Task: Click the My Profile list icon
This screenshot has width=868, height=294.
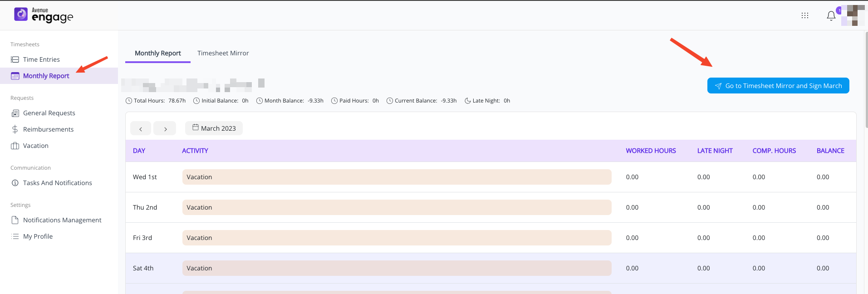Action: tap(15, 236)
